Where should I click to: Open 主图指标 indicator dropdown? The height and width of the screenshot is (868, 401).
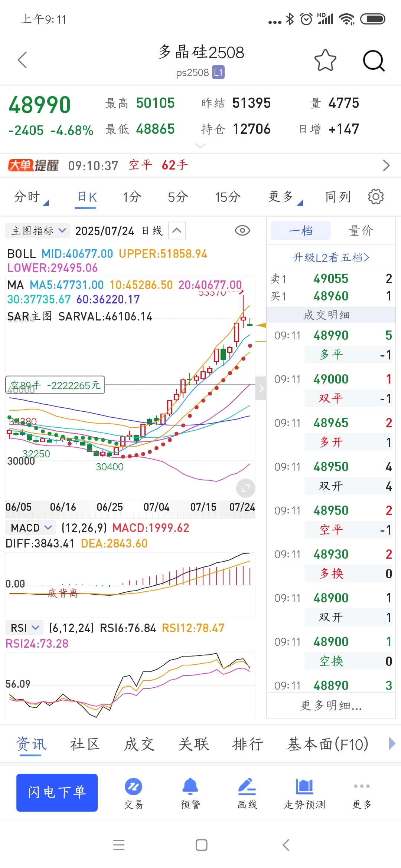pyautogui.click(x=37, y=231)
